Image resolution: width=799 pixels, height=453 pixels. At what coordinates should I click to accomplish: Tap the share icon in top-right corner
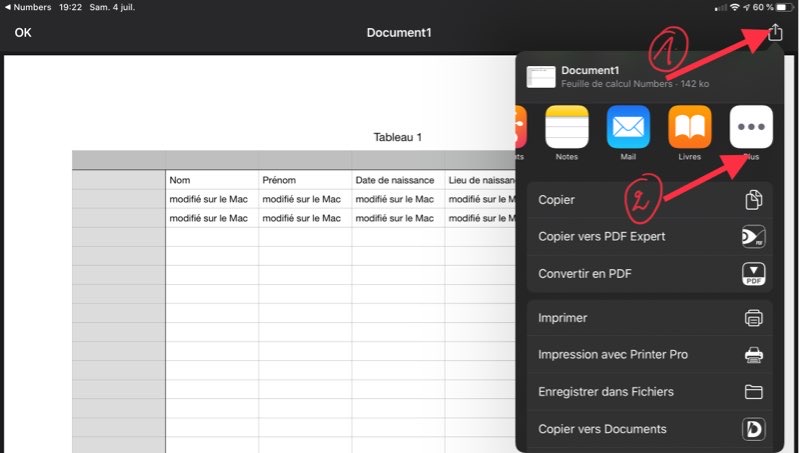pos(774,32)
